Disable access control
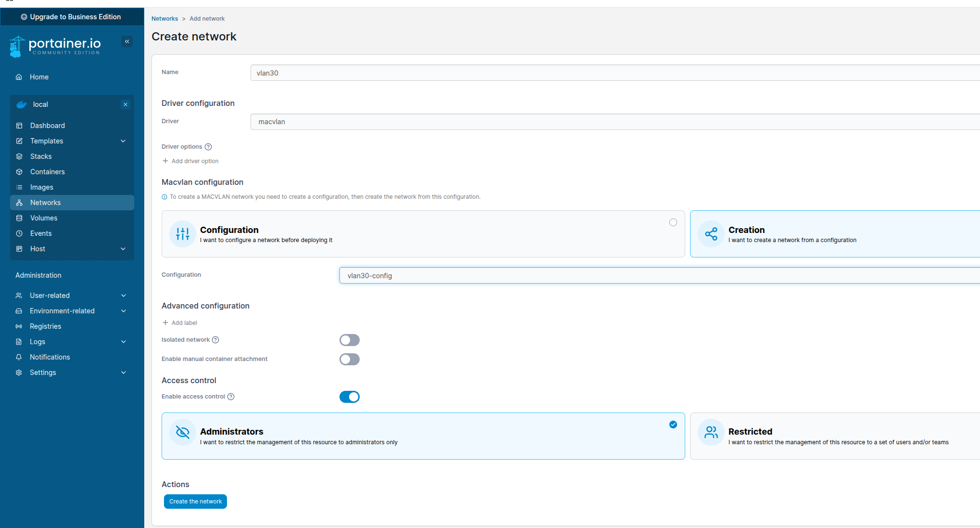This screenshot has width=980, height=528. pos(350,397)
